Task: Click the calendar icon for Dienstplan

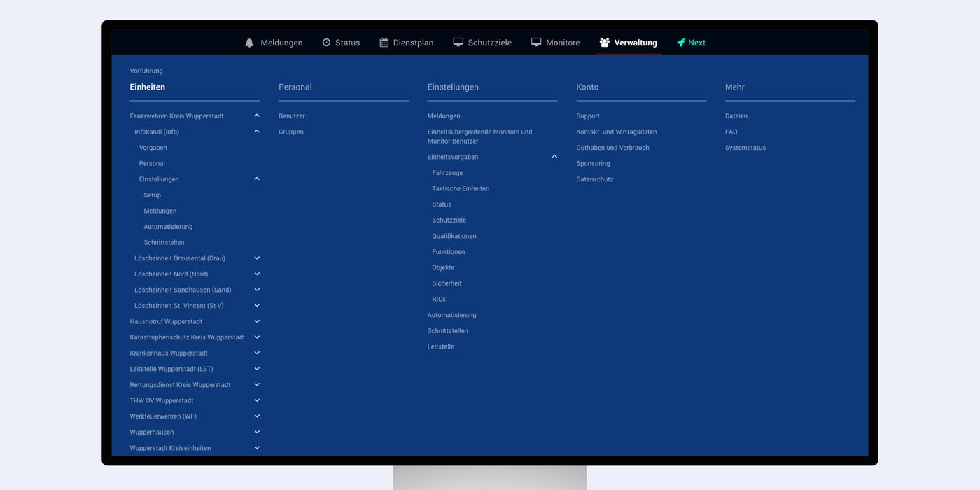Action: click(384, 43)
